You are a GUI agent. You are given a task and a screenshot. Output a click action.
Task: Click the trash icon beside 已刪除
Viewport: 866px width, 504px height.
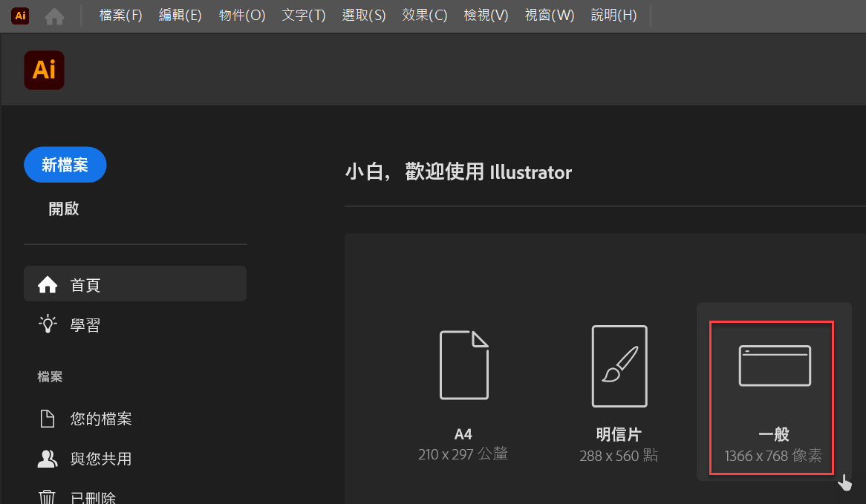point(48,497)
